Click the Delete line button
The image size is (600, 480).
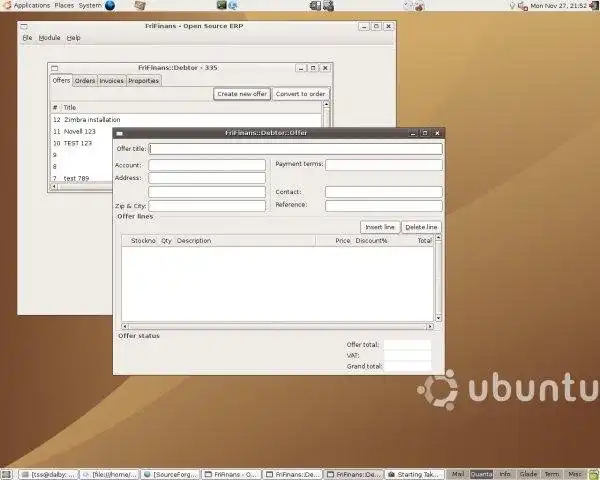[421, 227]
